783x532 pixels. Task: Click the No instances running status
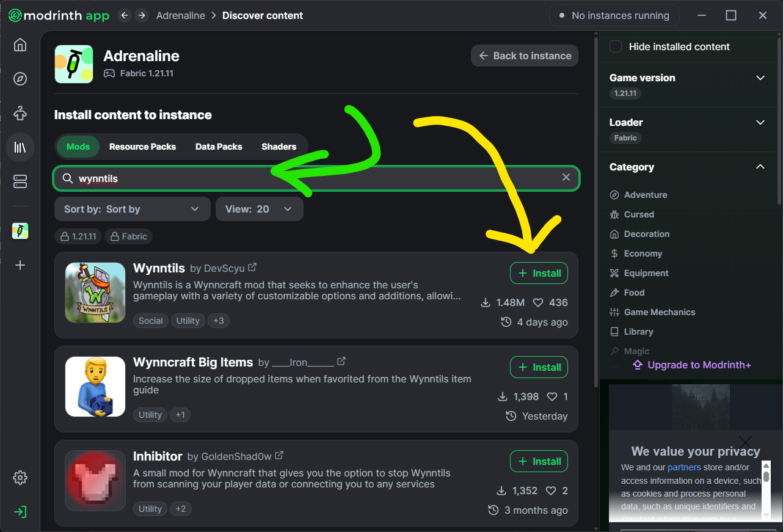[x=614, y=15]
